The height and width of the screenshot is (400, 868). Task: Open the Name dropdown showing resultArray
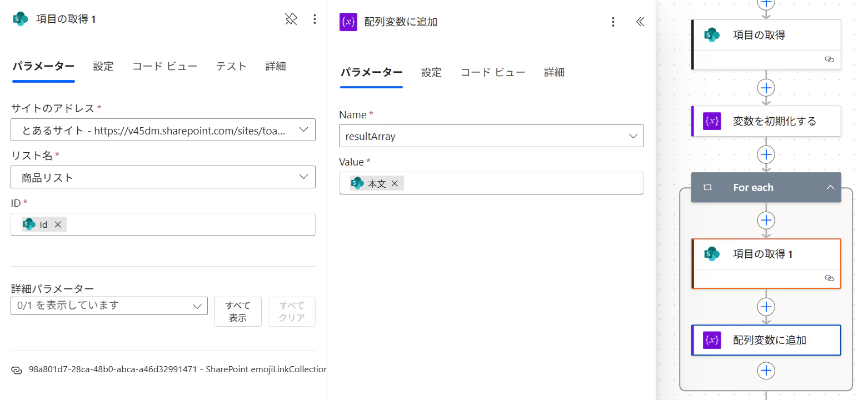491,136
